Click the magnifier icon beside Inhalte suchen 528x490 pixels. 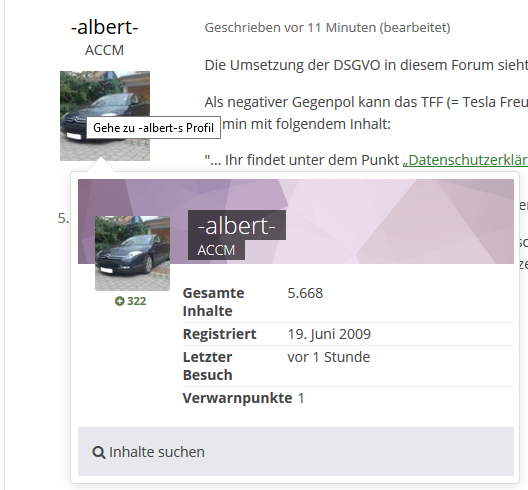pyautogui.click(x=98, y=452)
